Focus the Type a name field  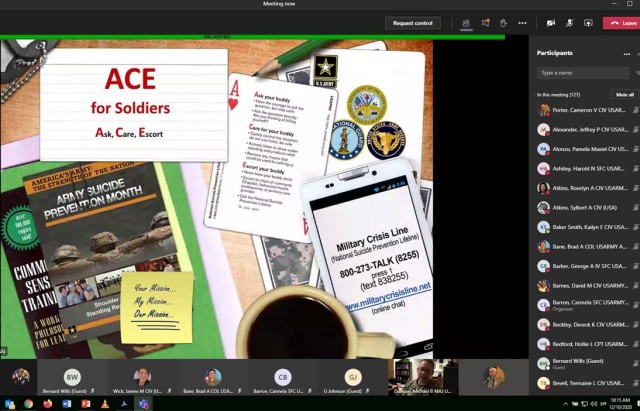[x=583, y=73]
